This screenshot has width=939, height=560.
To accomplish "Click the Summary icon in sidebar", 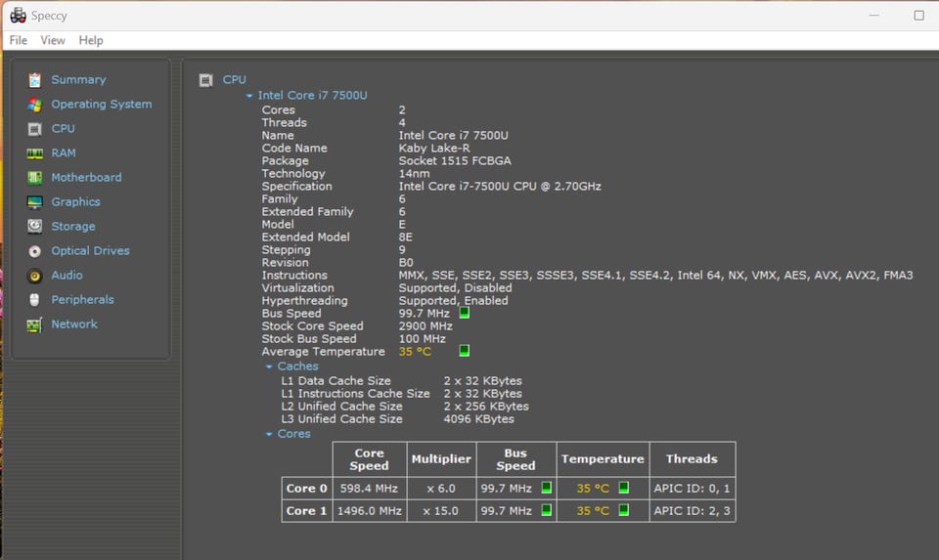I will click(x=35, y=80).
